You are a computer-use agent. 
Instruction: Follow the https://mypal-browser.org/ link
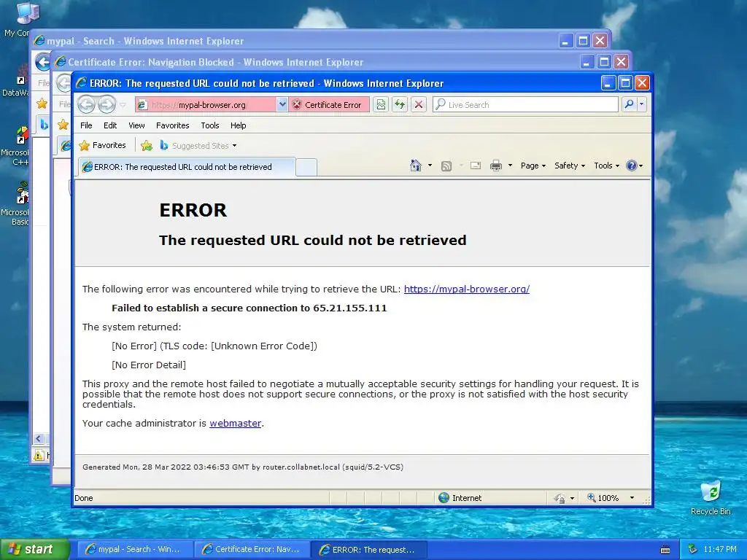coord(467,289)
